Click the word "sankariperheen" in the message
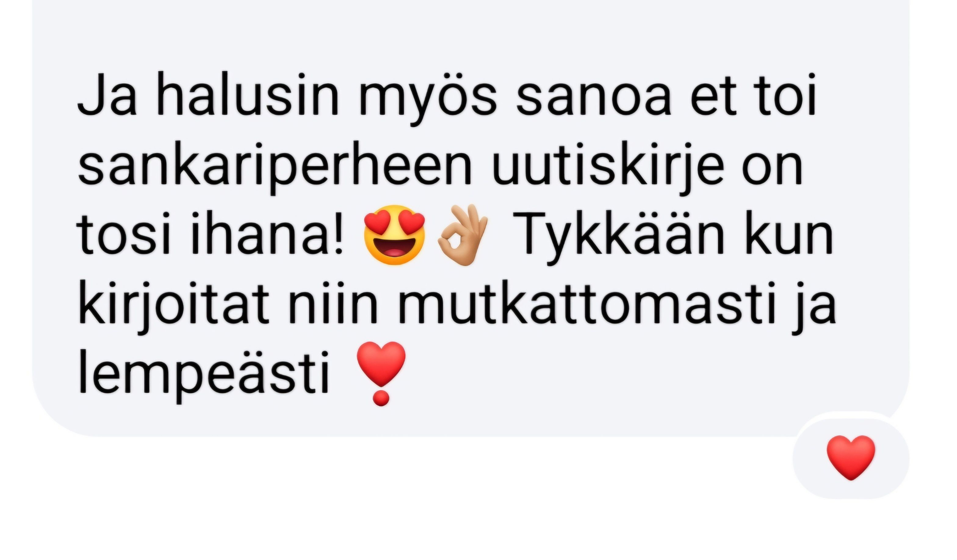 (x=275, y=169)
